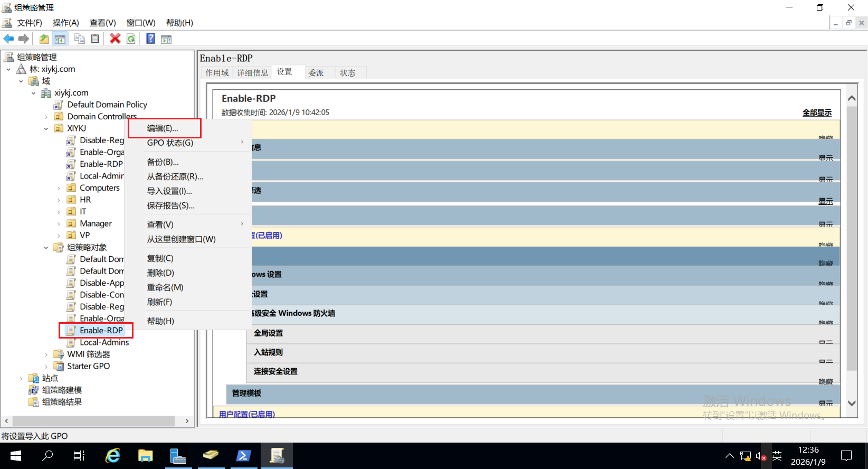Image resolution: width=868 pixels, height=469 pixels.
Task: Show hidden tray icons chevron
Action: coord(730,456)
